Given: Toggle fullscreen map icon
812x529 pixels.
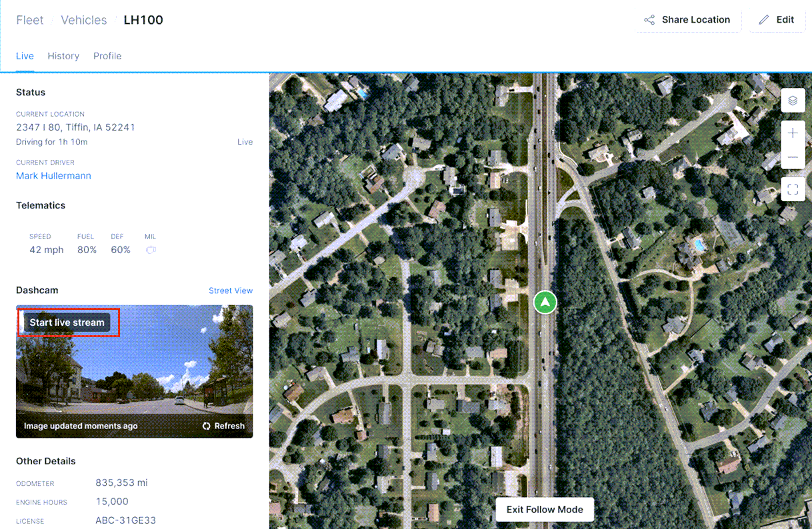Looking at the screenshot, I should click(793, 189).
